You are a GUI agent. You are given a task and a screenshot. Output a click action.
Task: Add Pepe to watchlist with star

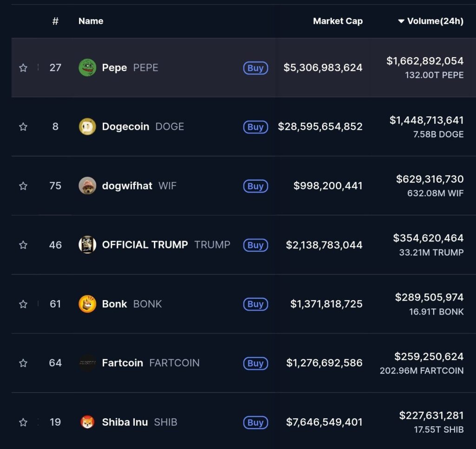point(23,67)
